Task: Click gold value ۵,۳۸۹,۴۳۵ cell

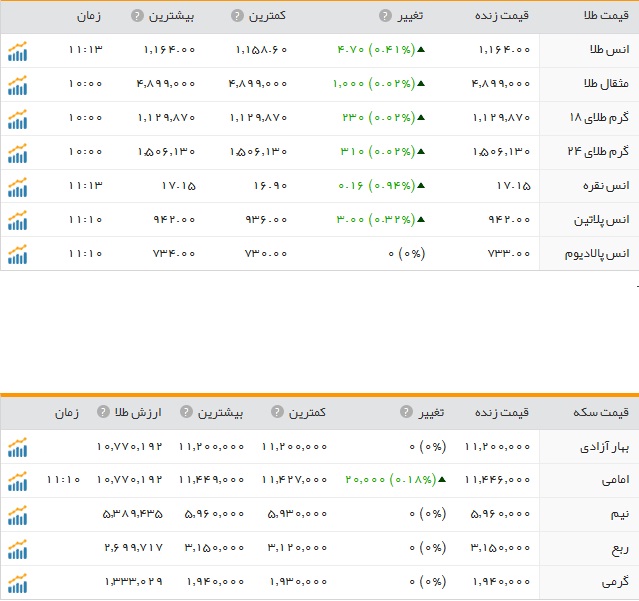Action: 132,514
